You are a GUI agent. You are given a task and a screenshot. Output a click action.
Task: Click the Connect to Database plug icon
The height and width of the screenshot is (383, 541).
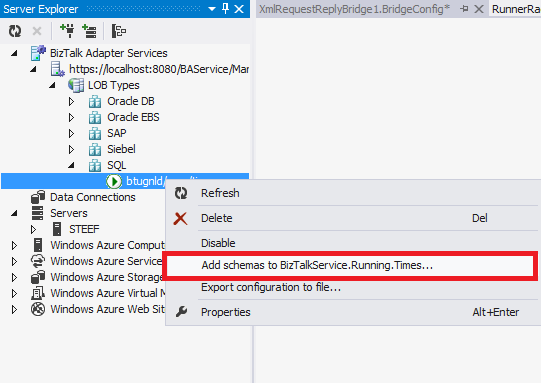67,31
